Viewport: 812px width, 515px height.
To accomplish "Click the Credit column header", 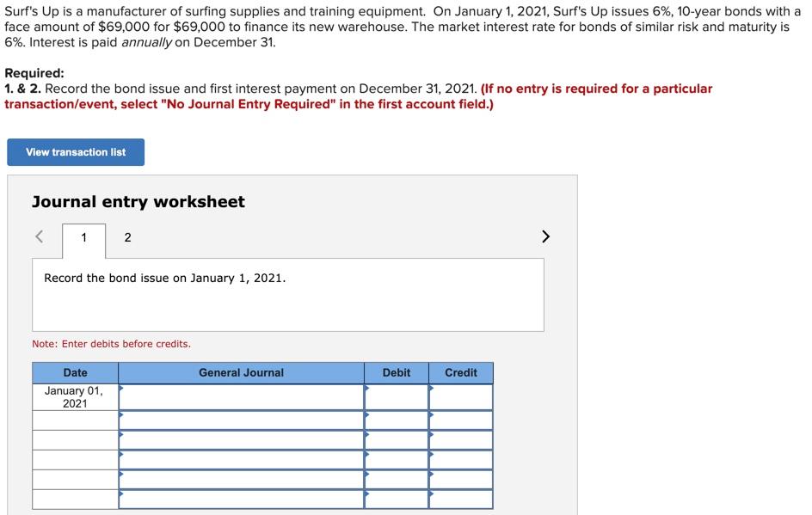I will (x=461, y=372).
